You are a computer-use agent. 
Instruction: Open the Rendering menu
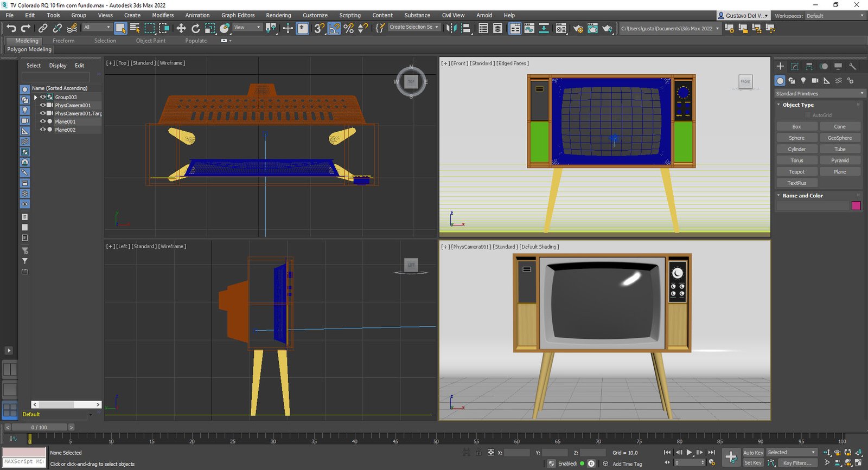278,15
